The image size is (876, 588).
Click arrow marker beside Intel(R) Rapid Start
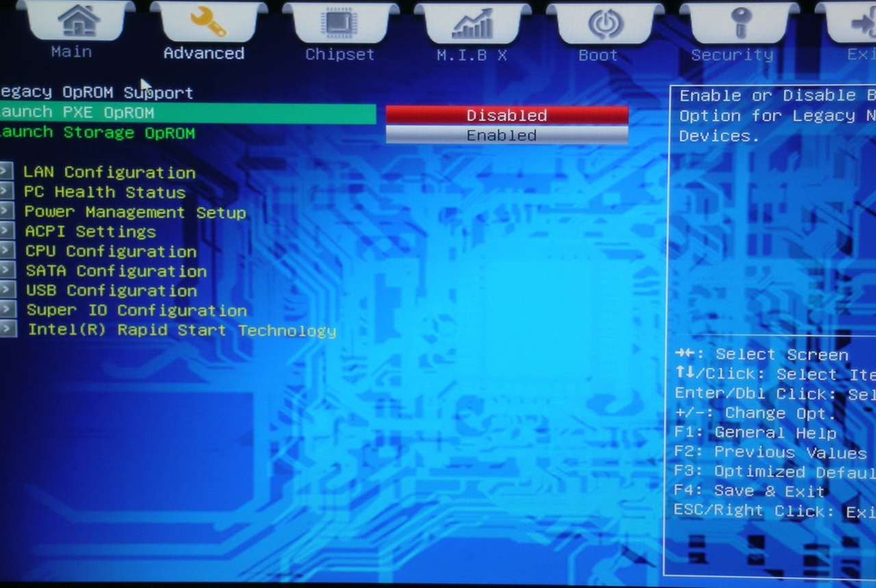[x=8, y=329]
